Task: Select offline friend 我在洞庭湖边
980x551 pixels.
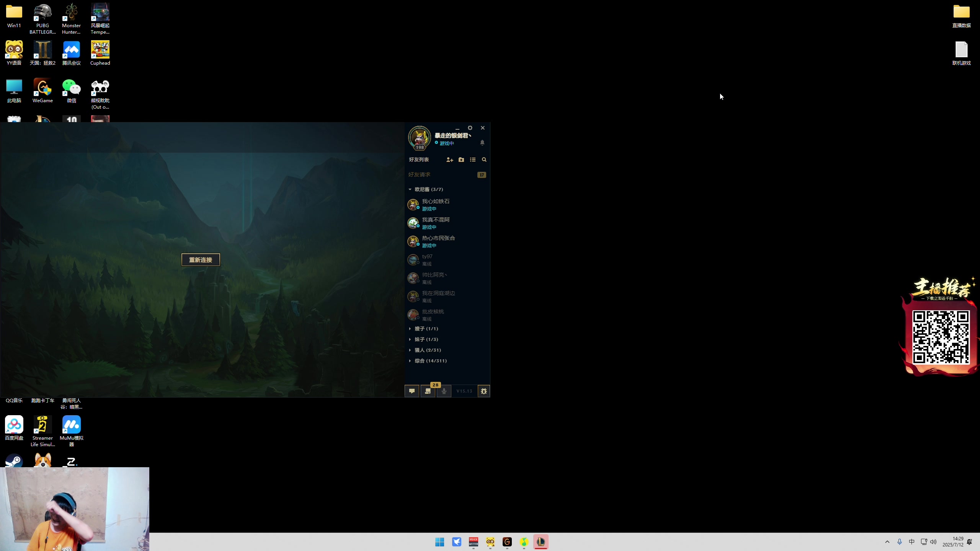Action: point(447,297)
